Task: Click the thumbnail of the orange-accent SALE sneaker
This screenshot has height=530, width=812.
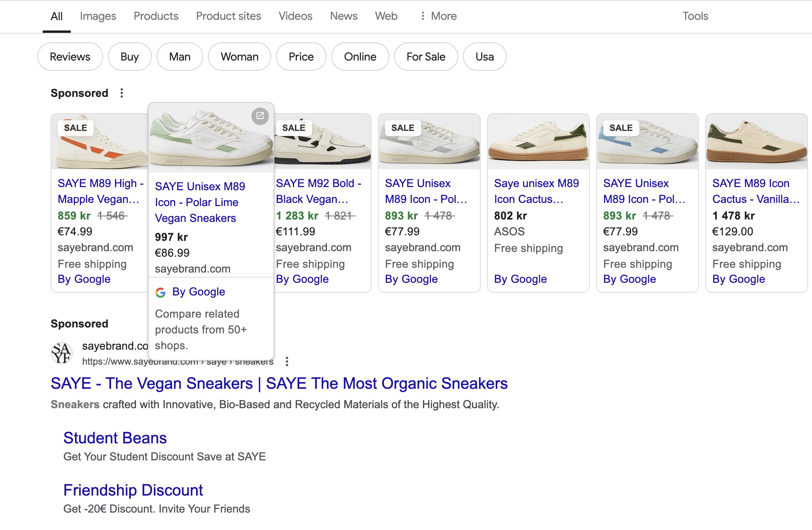Action: click(x=99, y=142)
